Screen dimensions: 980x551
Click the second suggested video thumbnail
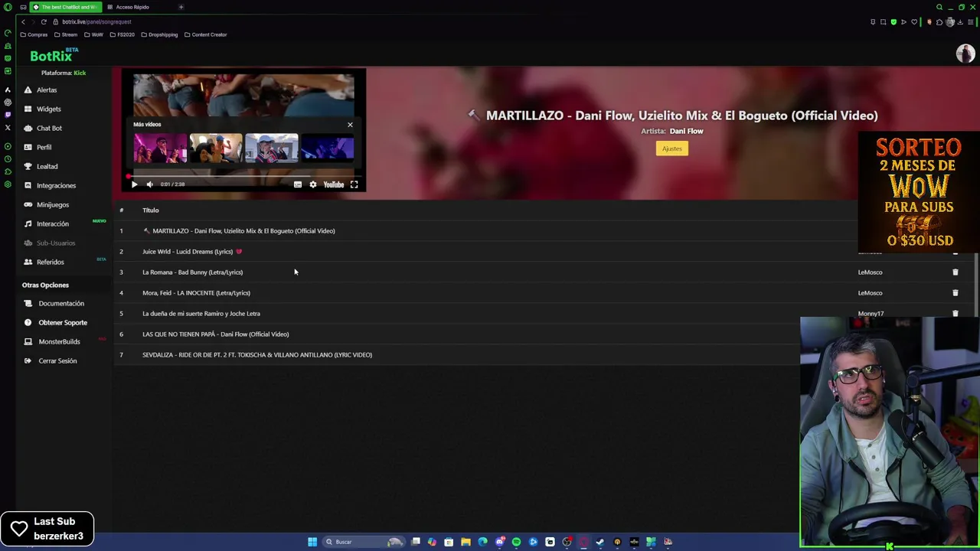tap(216, 148)
